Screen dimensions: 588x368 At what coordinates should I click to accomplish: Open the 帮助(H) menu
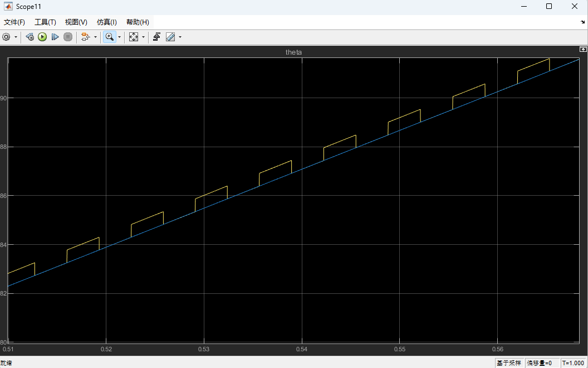click(x=138, y=22)
